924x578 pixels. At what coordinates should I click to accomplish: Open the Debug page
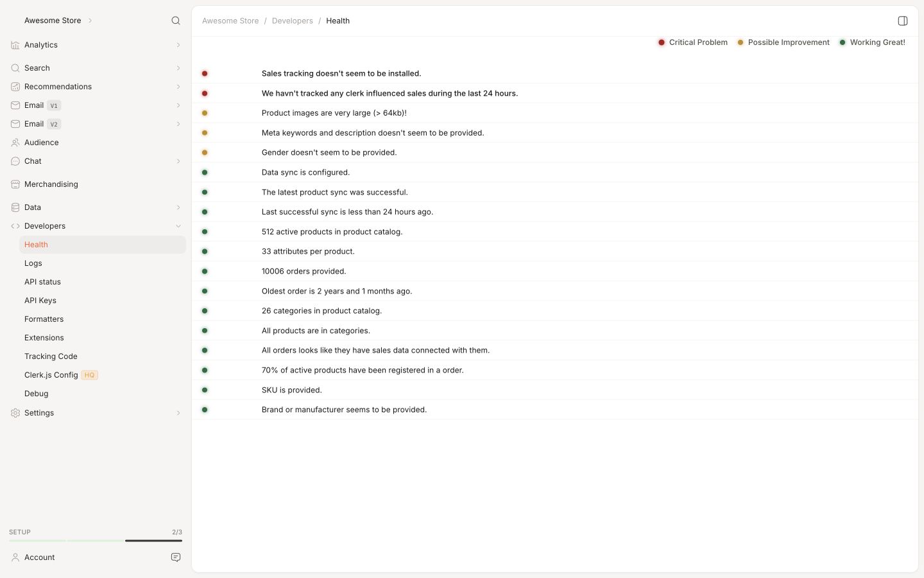[103, 394]
